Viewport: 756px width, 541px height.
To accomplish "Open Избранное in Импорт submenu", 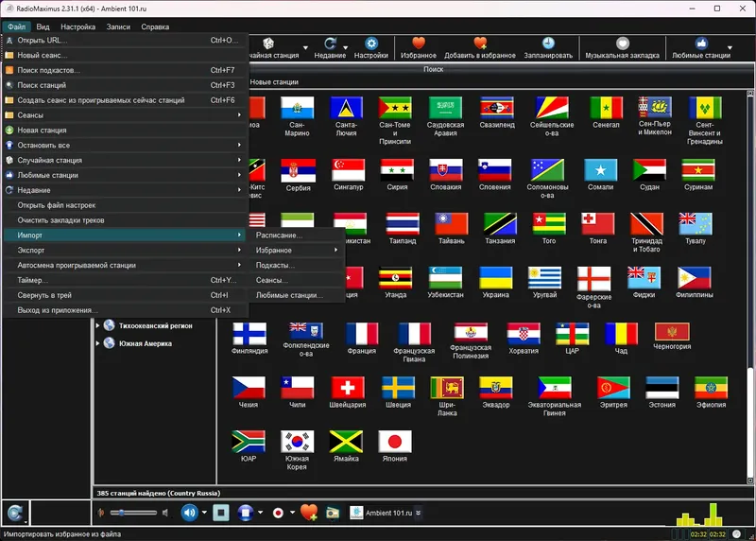I will pyautogui.click(x=297, y=250).
